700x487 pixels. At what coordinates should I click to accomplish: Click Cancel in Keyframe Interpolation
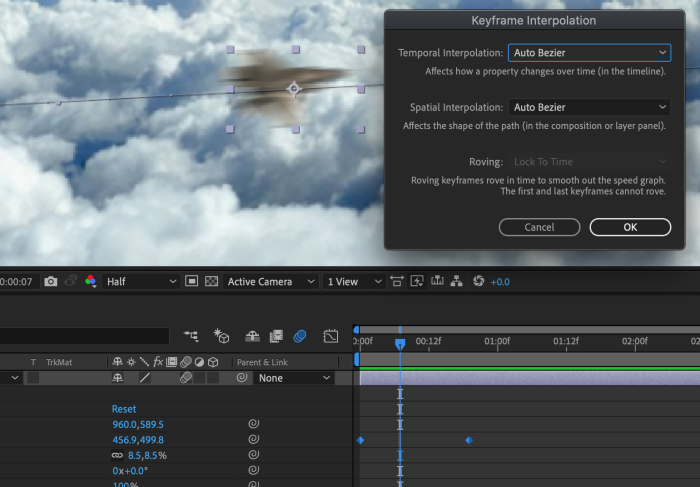[x=539, y=227]
